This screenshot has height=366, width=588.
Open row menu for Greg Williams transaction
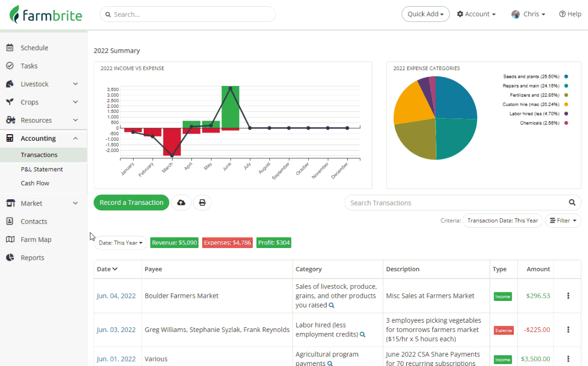[568, 329]
